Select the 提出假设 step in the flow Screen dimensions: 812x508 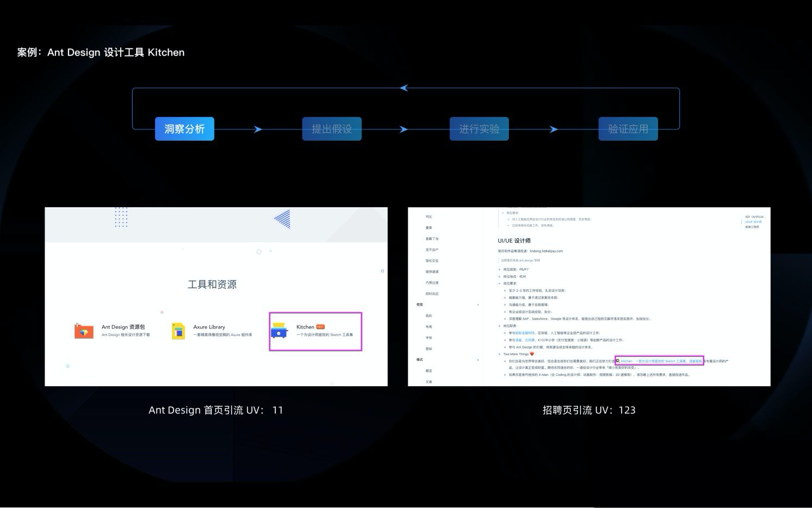[332, 129]
